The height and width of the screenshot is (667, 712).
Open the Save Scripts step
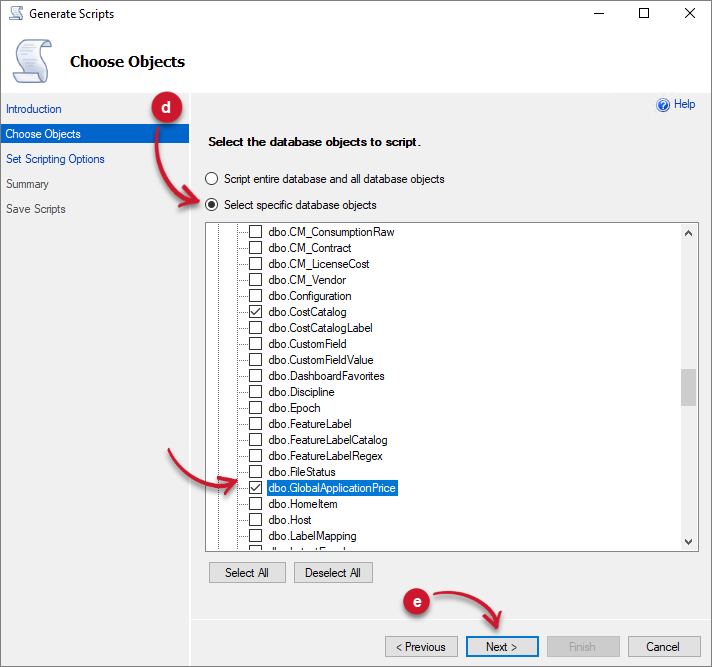(36, 209)
